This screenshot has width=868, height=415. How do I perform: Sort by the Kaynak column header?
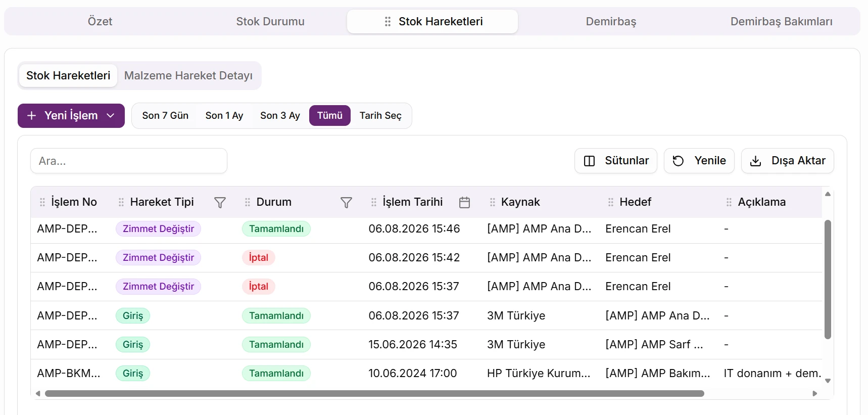(x=520, y=202)
